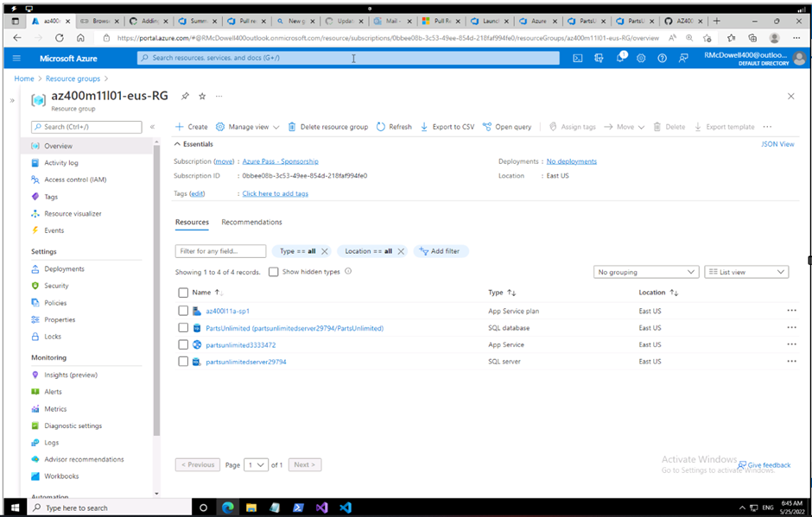Click the resources search input field
The height and width of the screenshot is (517, 812).
(219, 250)
